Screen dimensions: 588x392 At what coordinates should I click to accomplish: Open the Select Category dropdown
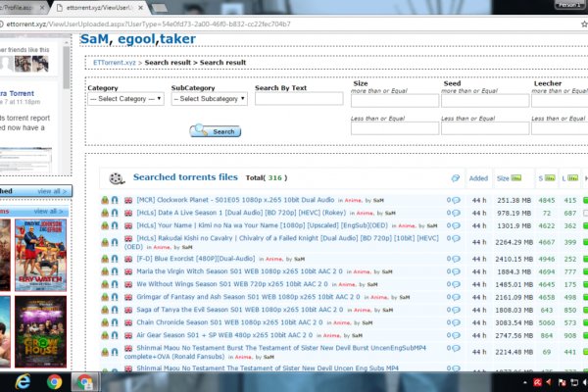125,99
